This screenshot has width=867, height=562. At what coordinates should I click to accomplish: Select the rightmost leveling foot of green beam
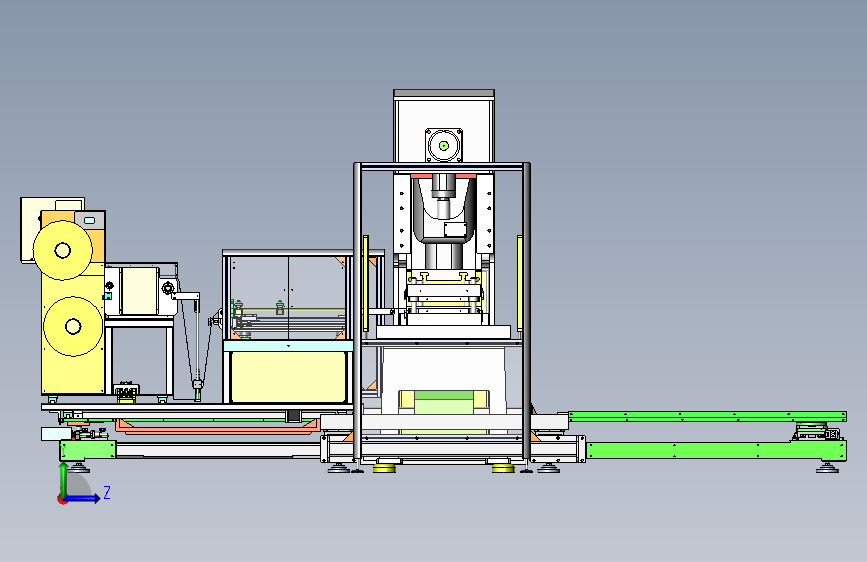pos(827,468)
